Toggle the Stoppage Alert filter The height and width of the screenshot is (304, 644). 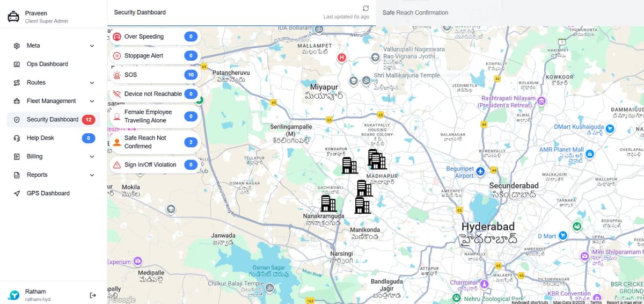click(x=155, y=56)
